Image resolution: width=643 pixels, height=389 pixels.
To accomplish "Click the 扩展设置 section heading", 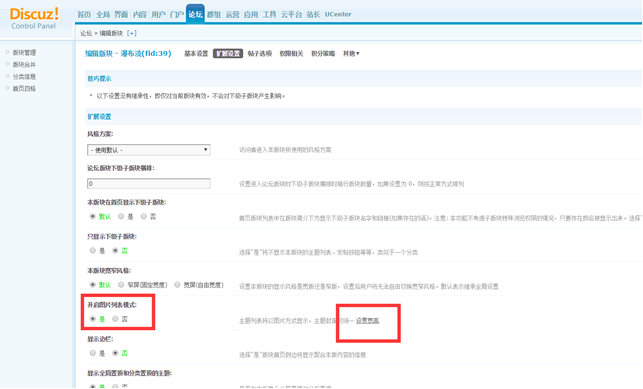I will pos(99,117).
